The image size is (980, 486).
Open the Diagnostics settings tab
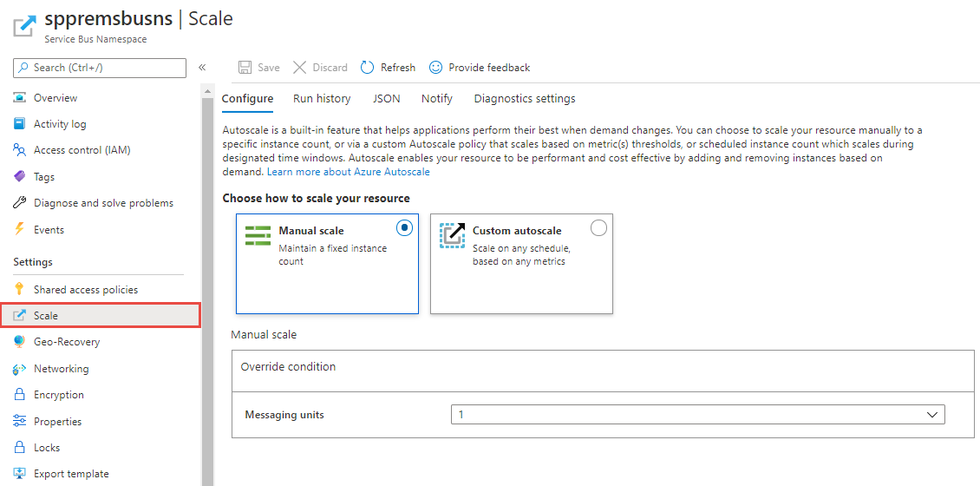coord(524,99)
